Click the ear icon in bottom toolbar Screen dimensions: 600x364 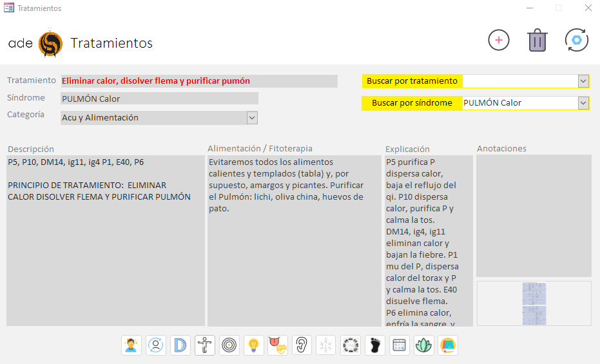(x=302, y=345)
